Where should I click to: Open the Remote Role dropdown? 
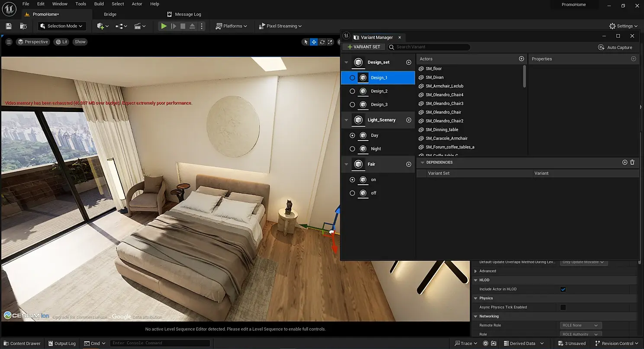coord(580,325)
